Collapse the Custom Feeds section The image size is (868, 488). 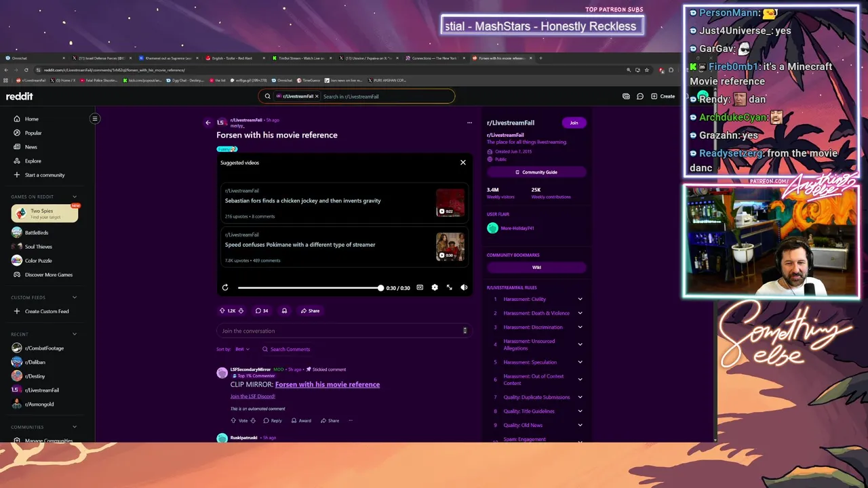75,298
